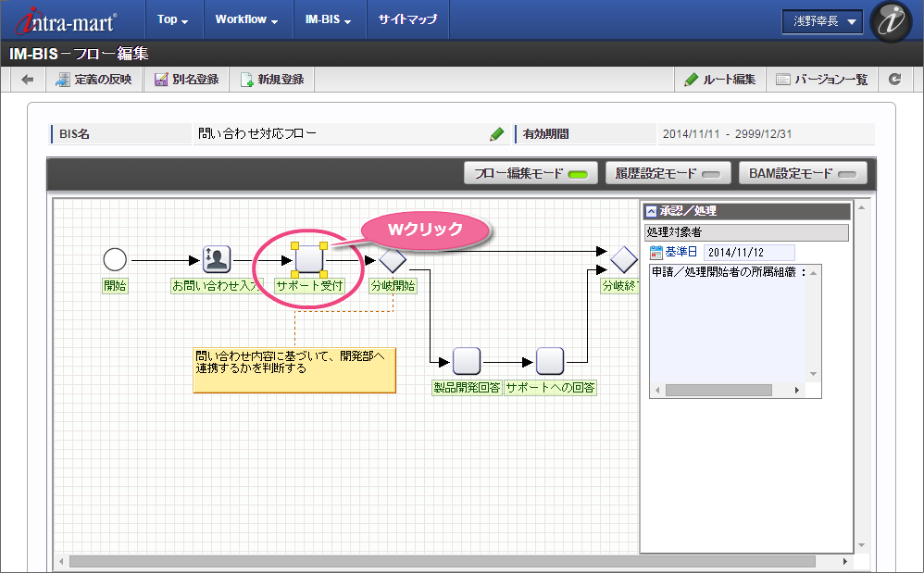Click 別名登録 toolbar button
The height and width of the screenshot is (573, 924).
(x=187, y=80)
